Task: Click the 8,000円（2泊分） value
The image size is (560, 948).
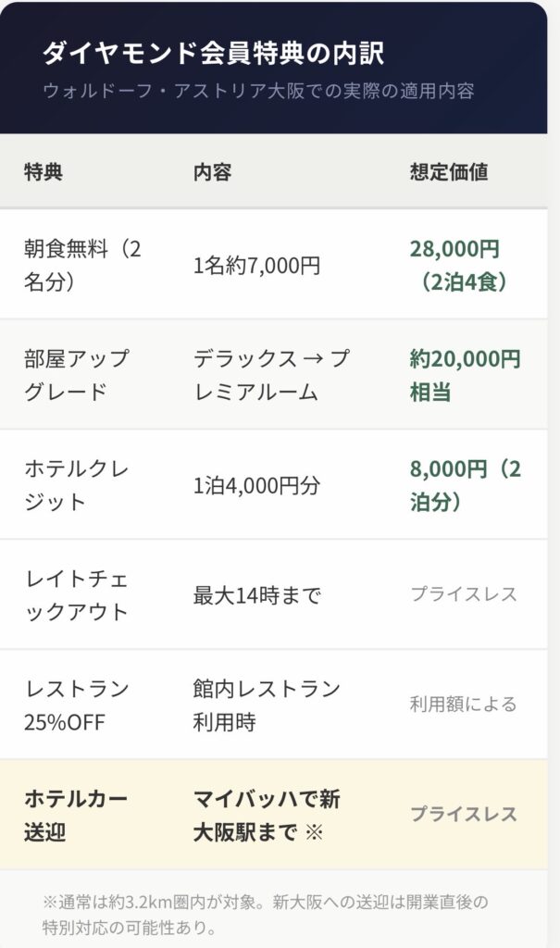Action: pyautogui.click(x=465, y=485)
